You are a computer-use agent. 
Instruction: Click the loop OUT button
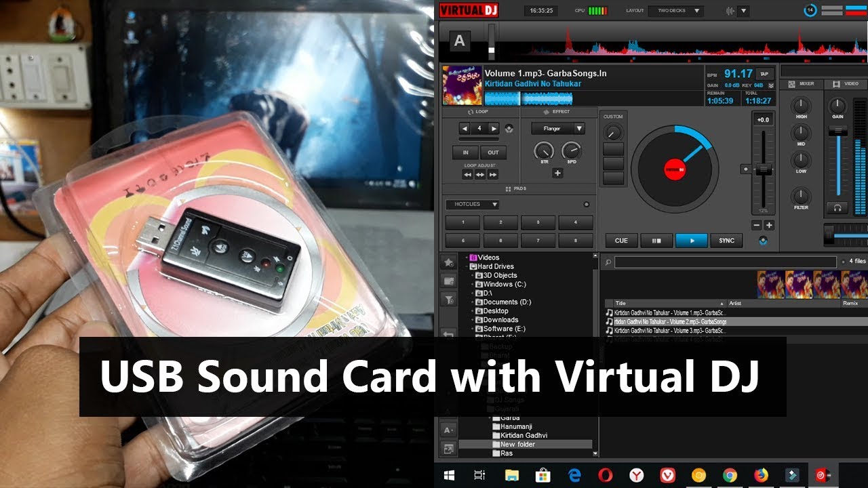pos(493,152)
